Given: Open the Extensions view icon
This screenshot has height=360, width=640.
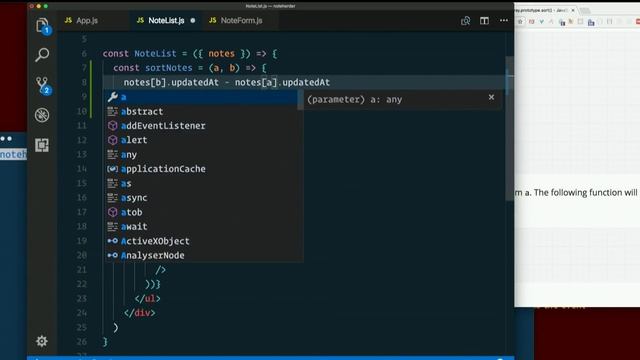Looking at the screenshot, I should click(42, 145).
